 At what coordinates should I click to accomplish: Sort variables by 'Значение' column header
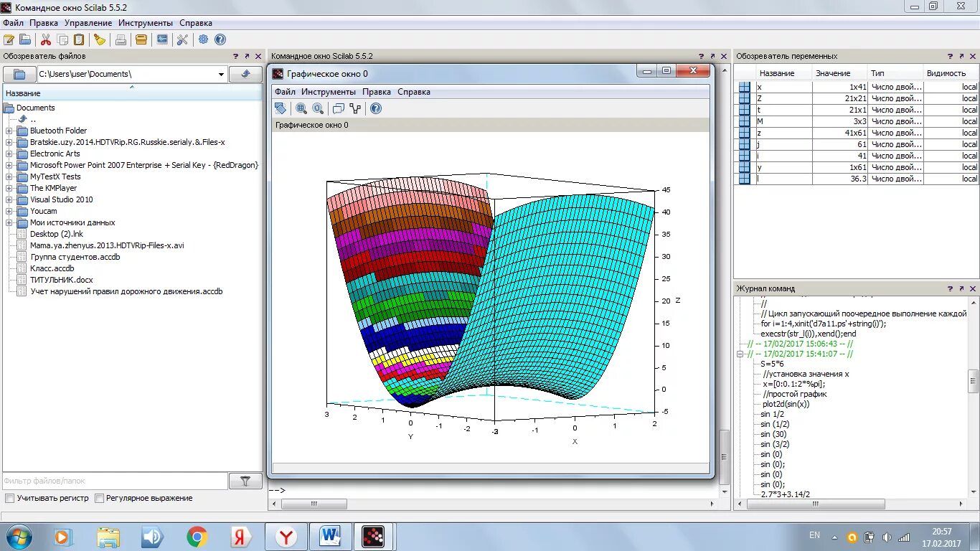840,73
